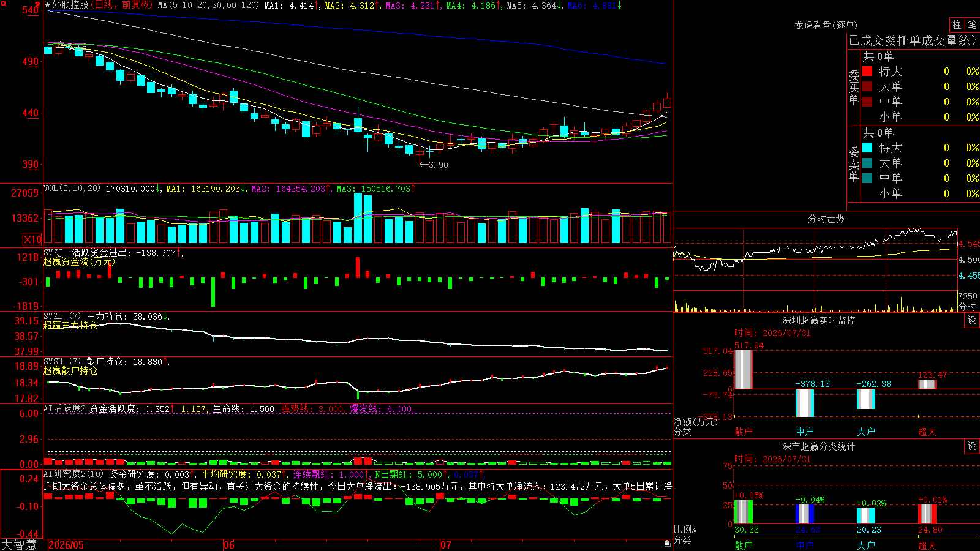Screen dimensions: 980x551
Task: Click the cyan swatch for 委卖单 特大
Action: (867, 148)
